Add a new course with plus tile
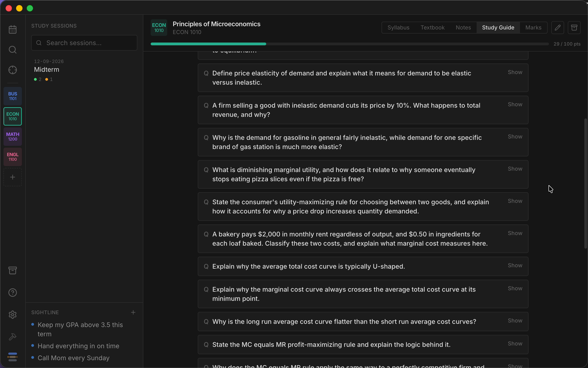588x368 pixels. (x=13, y=177)
